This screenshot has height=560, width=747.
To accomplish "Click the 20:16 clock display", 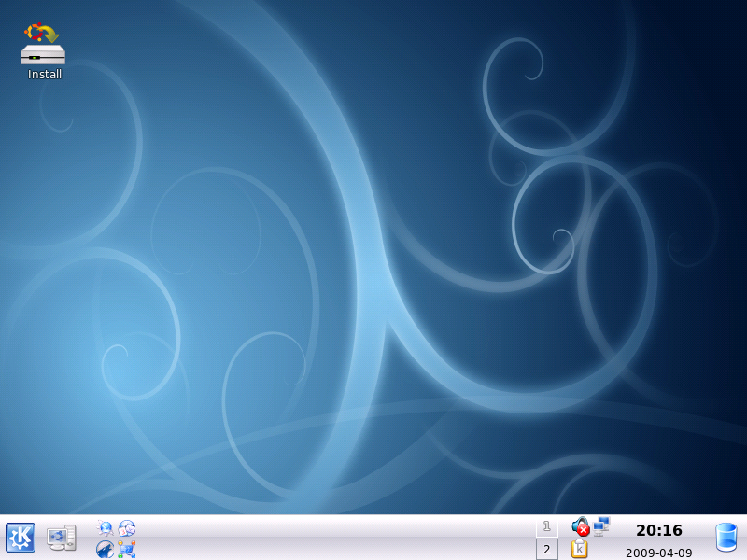I will (x=659, y=530).
